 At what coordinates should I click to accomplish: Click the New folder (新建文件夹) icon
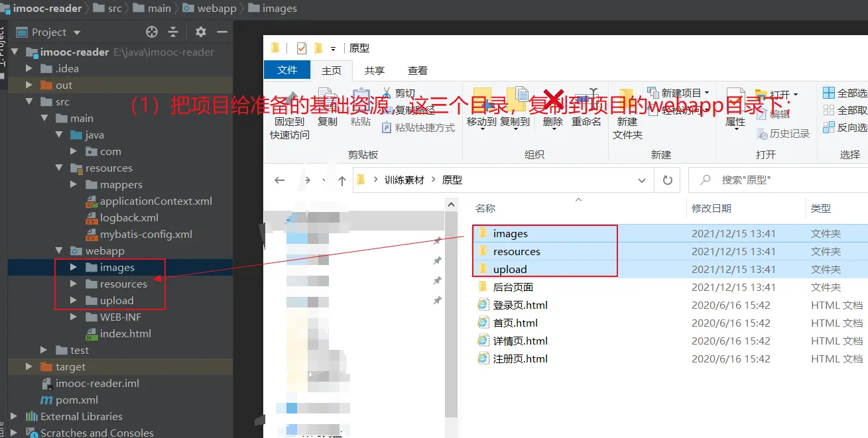(x=627, y=101)
